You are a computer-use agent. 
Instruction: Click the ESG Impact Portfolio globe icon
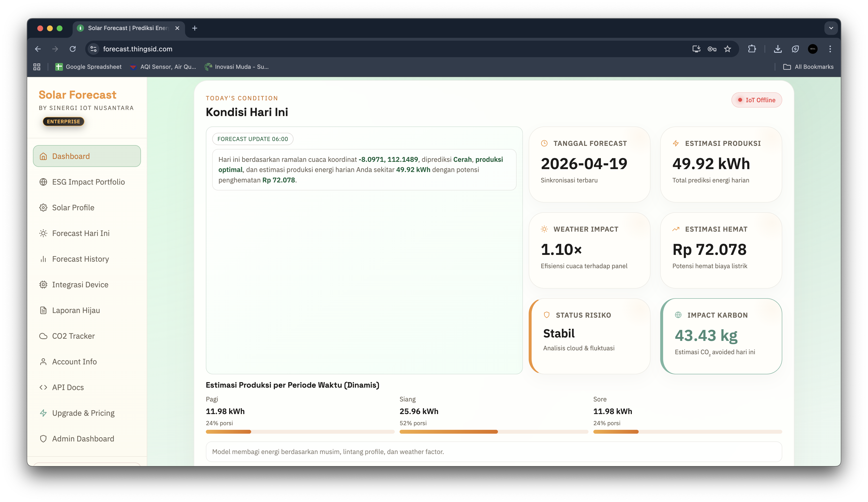pyautogui.click(x=43, y=182)
